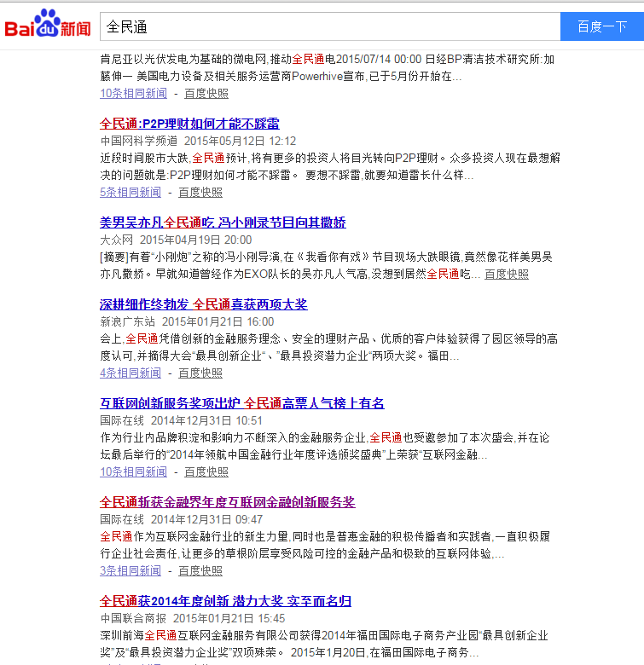View 10条相同新闻 under the 肯尼亚 result

[134, 93]
